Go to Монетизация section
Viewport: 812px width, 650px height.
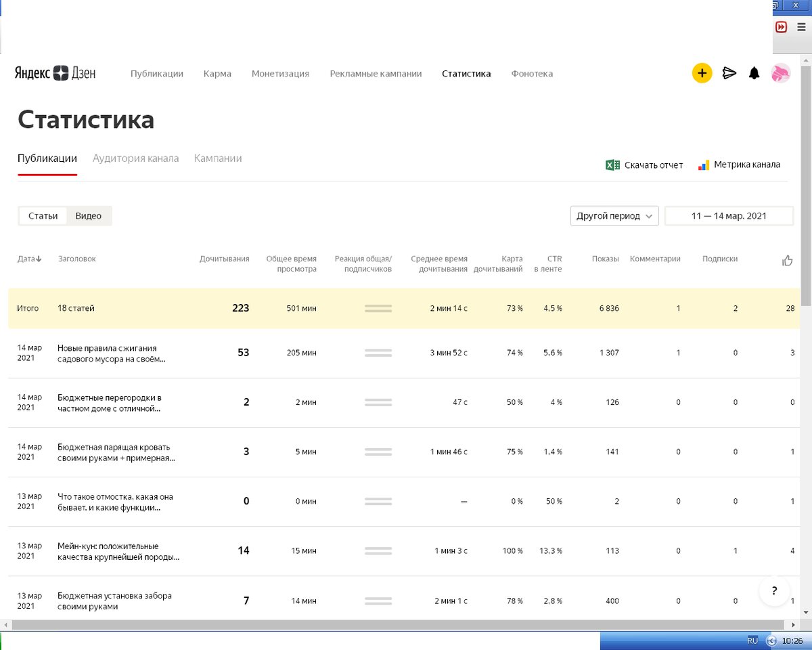tap(280, 74)
